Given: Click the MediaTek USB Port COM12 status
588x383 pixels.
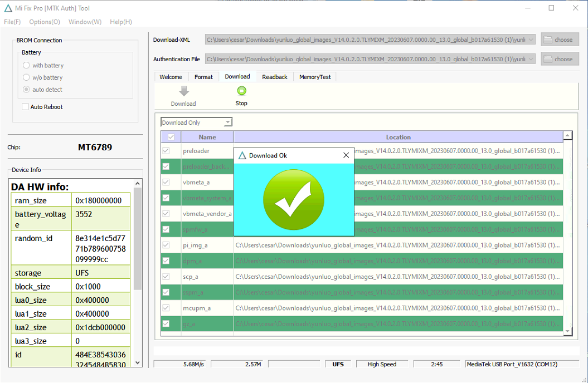Looking at the screenshot, I should [x=522, y=364].
